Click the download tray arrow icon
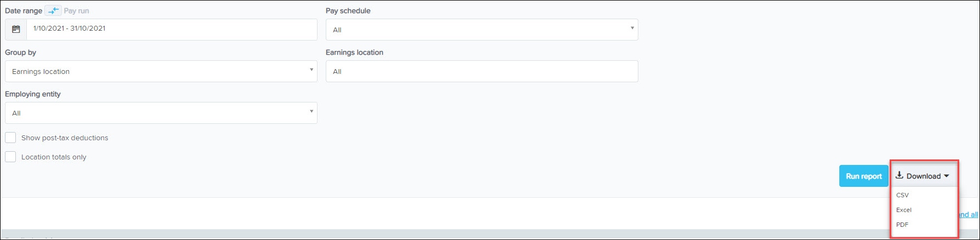This screenshot has height=240, width=980. pos(899,175)
